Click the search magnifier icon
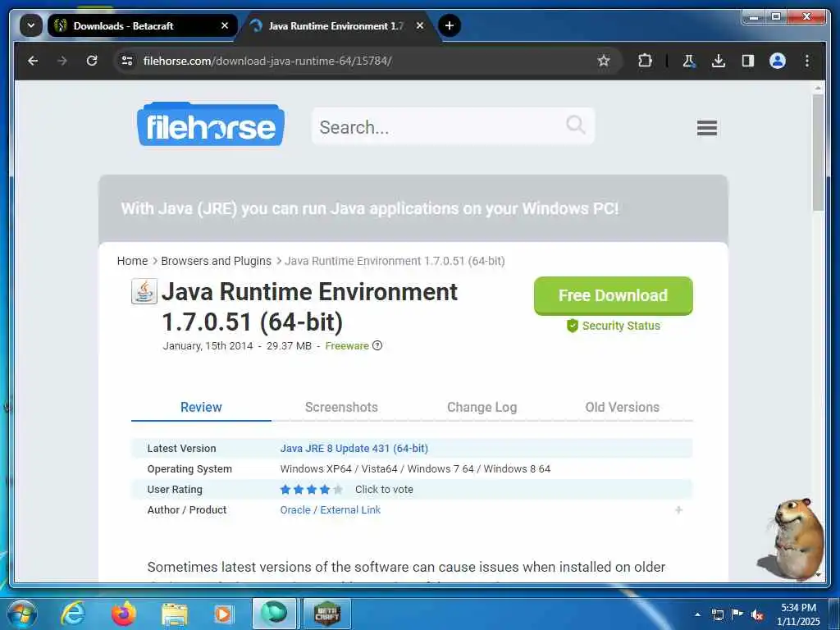Image resolution: width=840 pixels, height=630 pixels. click(576, 126)
